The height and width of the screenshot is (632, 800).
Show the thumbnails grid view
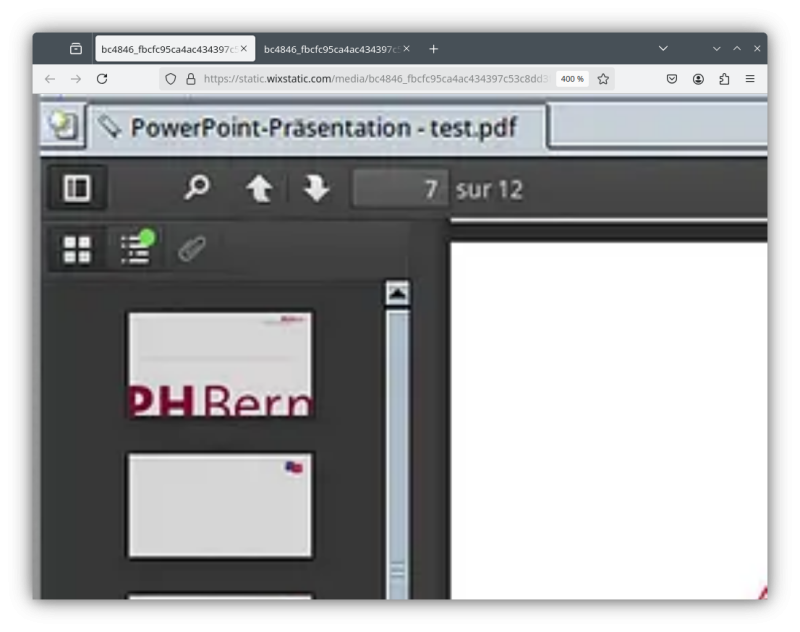pos(77,251)
